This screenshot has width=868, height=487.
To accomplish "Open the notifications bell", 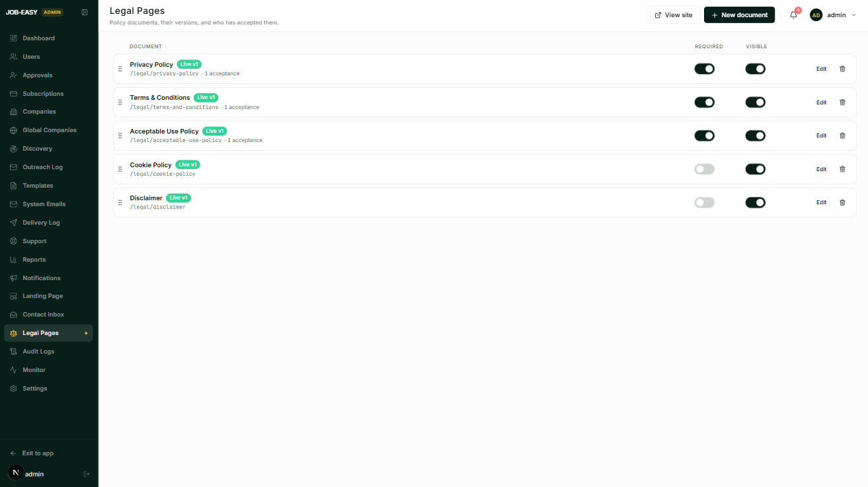I will (x=794, y=15).
